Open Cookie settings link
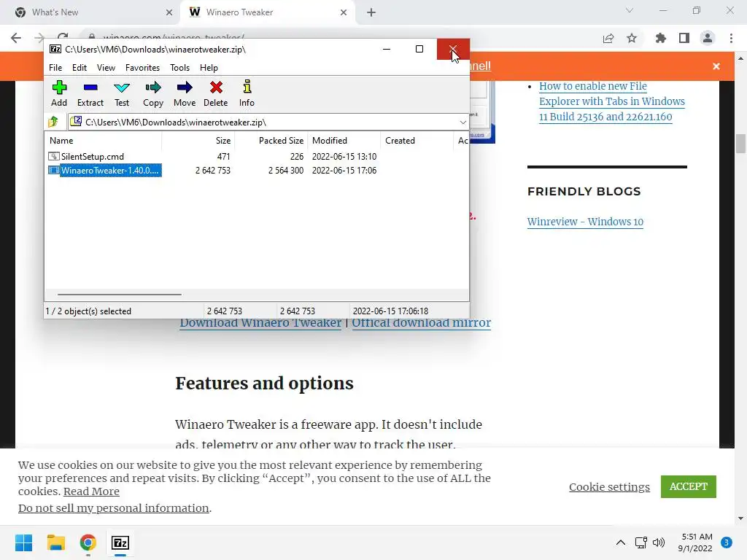The height and width of the screenshot is (560, 747). coord(609,486)
